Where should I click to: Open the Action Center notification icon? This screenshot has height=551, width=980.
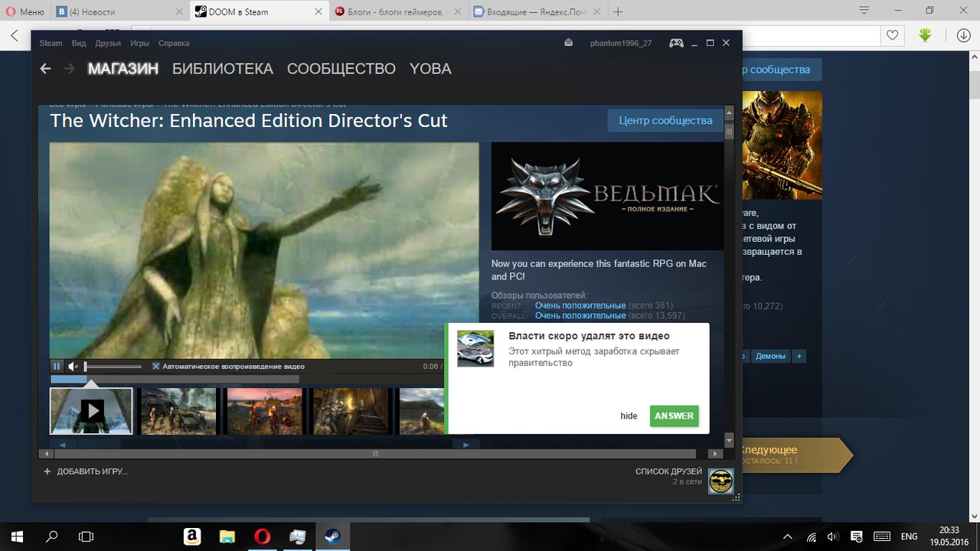pyautogui.click(x=857, y=536)
